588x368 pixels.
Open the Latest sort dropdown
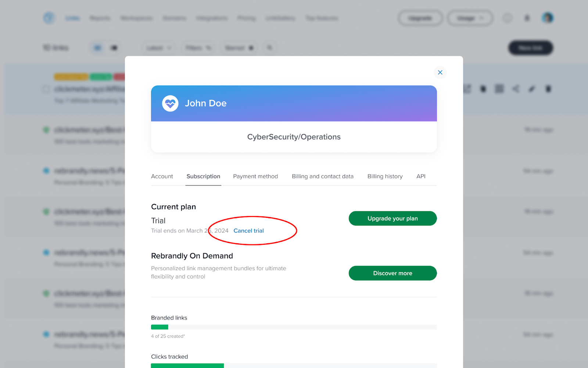pos(159,48)
